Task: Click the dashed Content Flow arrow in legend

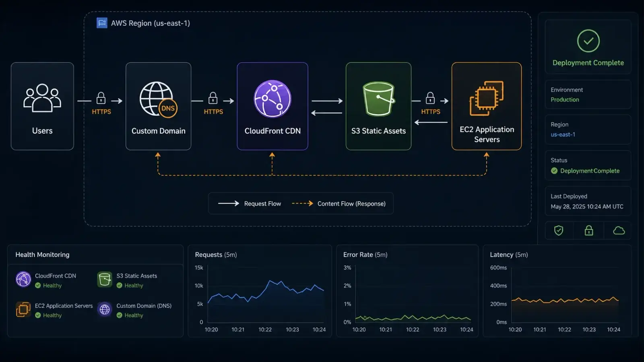Action: [x=303, y=204]
